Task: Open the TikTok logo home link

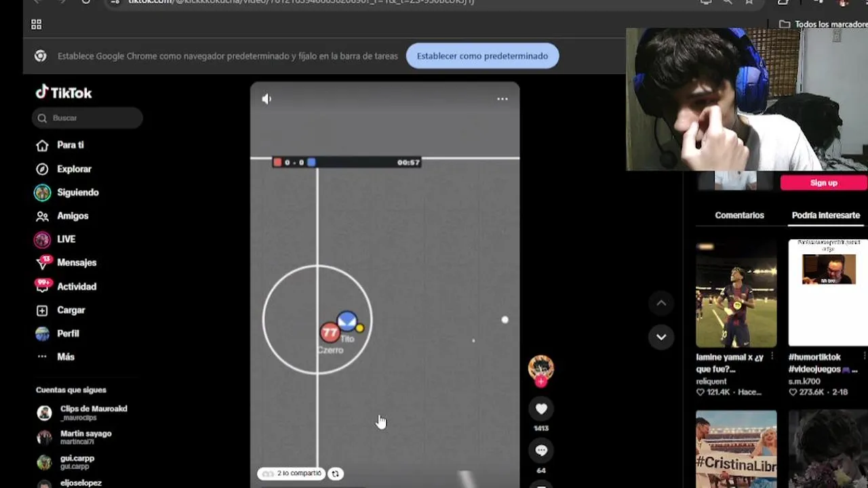Action: [x=64, y=92]
